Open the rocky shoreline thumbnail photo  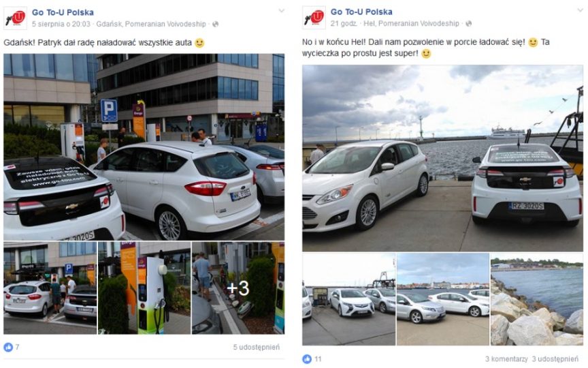(537, 299)
